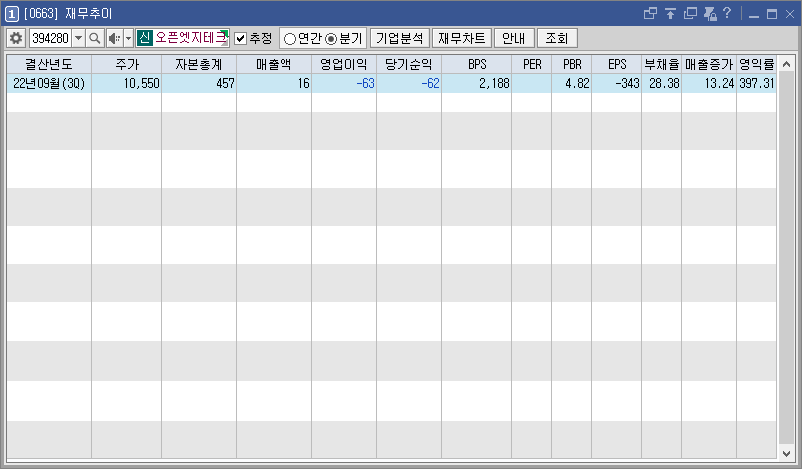Select the 22년09월(3Q) row cell
Screen dimensions: 802x469
click(49, 83)
